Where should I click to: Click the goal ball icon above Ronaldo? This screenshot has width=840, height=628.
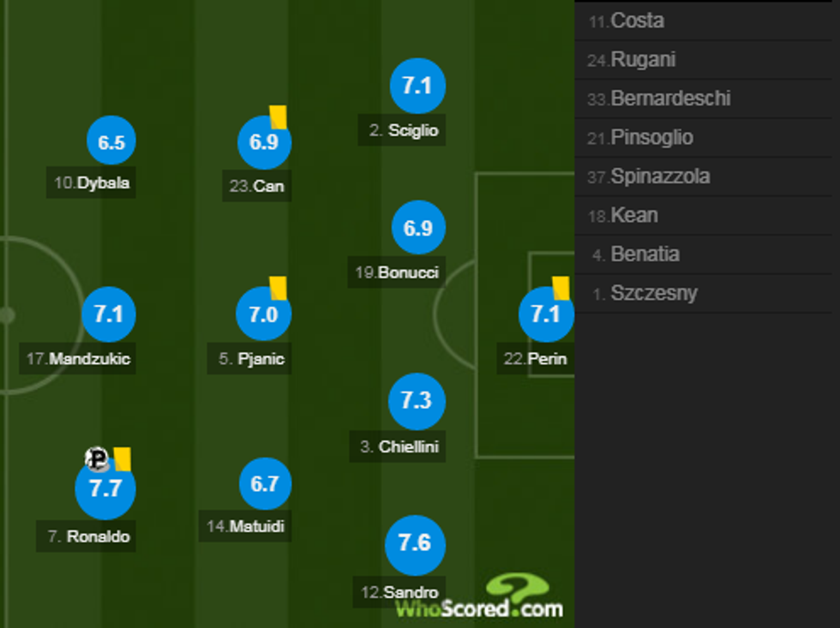pos(98,459)
